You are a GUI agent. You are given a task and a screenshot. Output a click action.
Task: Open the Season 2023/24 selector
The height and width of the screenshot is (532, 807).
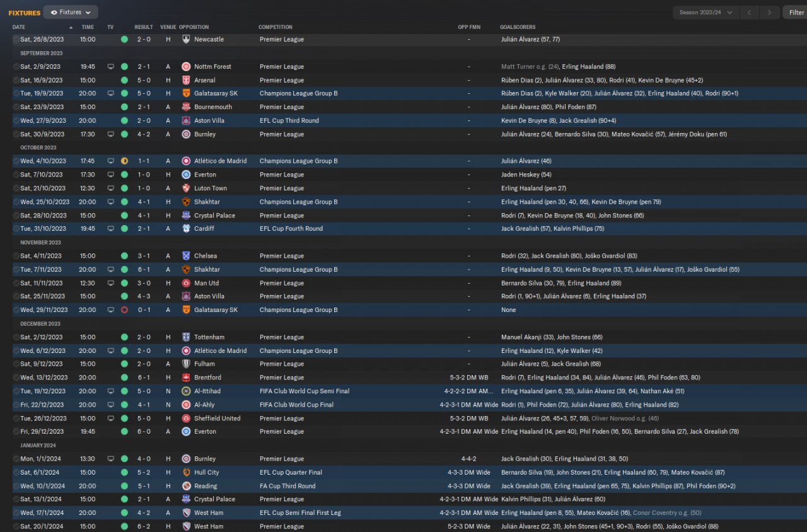(705, 12)
